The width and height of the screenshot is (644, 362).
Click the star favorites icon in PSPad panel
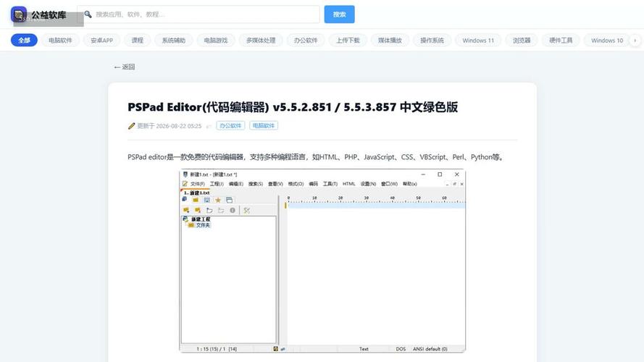[218, 201]
